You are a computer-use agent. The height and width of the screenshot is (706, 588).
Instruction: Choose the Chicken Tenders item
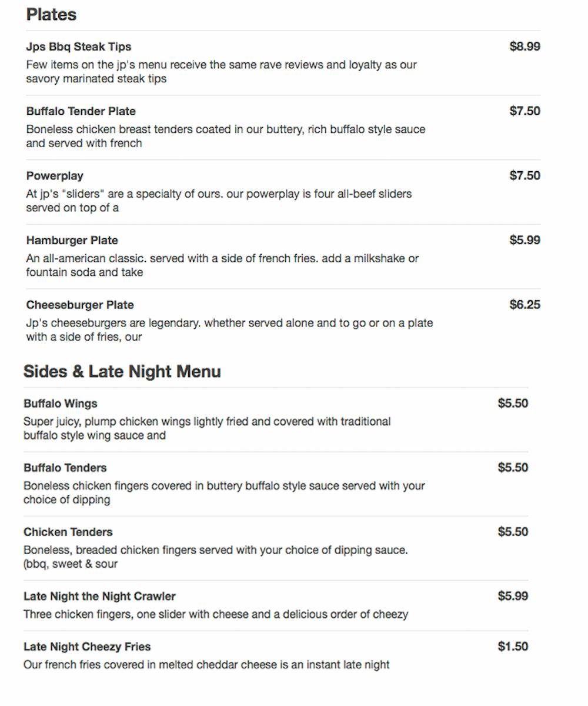68,532
